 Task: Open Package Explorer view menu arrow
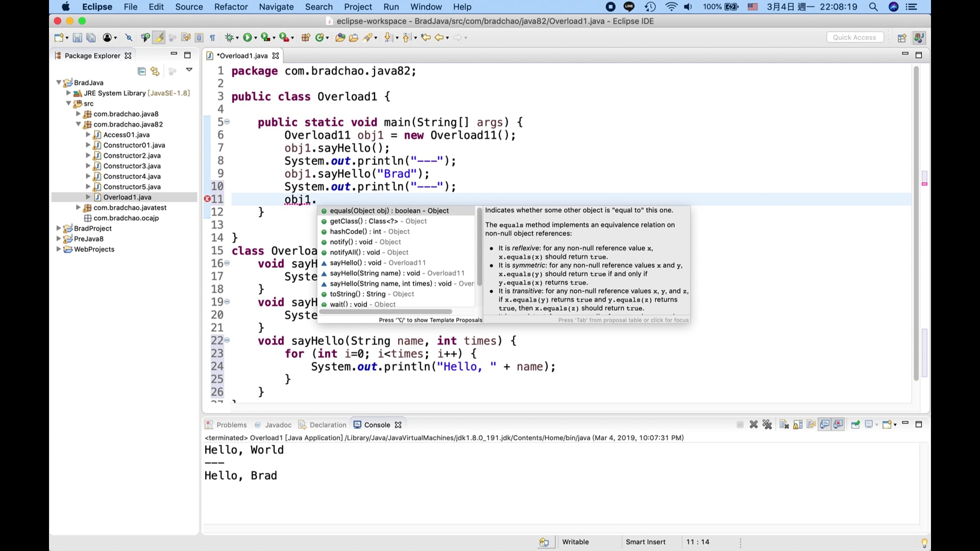[x=189, y=70]
